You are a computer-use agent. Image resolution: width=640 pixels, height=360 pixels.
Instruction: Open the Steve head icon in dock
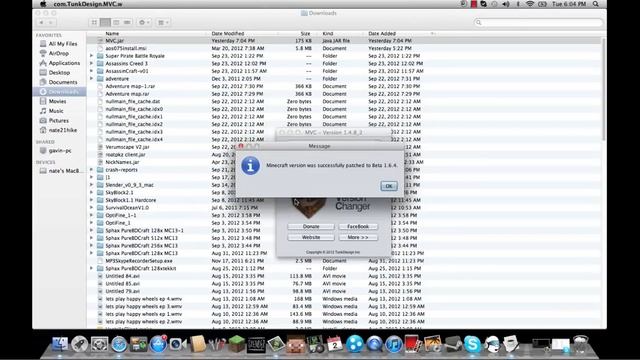coord(295,344)
